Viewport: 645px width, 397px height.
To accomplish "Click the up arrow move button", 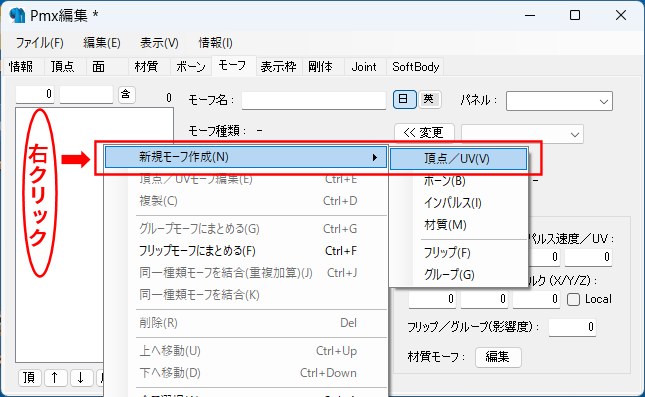I will pos(55,378).
